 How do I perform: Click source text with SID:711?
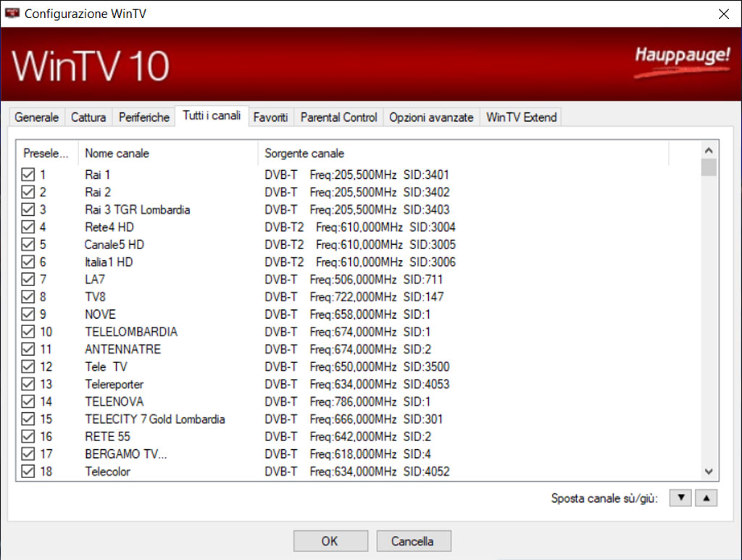[354, 280]
